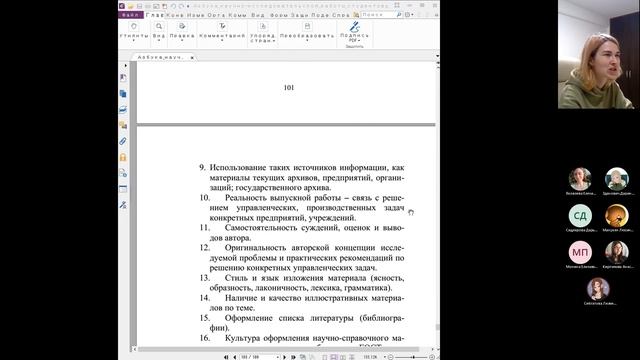Open the Утилиты hand tool dropdown

(134, 32)
